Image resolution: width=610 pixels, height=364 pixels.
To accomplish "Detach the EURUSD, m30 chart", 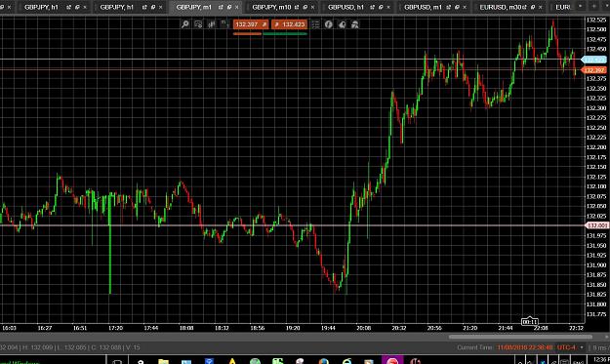I will point(524,7).
